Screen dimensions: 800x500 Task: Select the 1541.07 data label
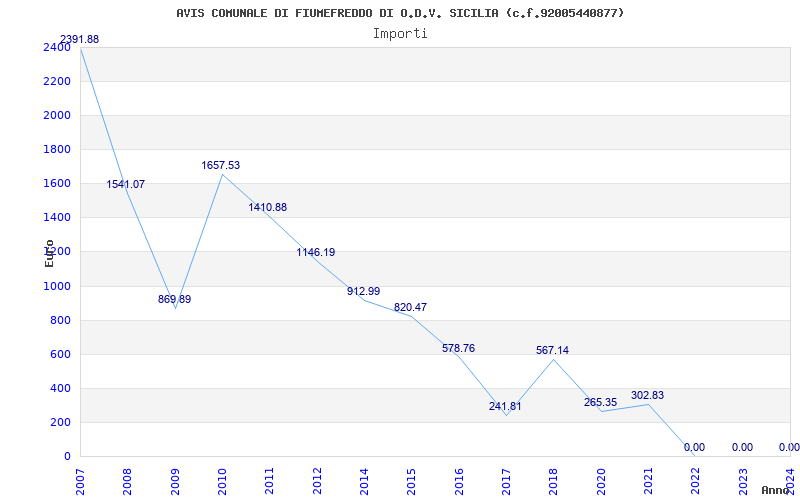click(126, 184)
